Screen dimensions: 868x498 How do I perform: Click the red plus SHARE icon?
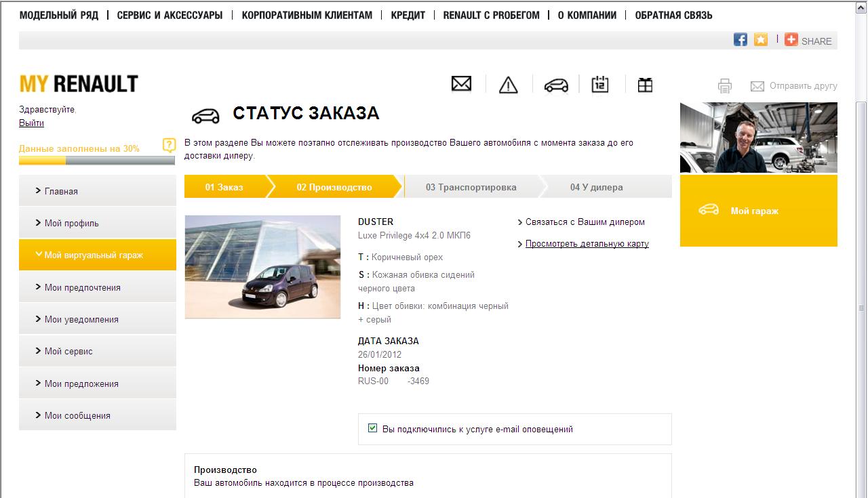(791, 40)
